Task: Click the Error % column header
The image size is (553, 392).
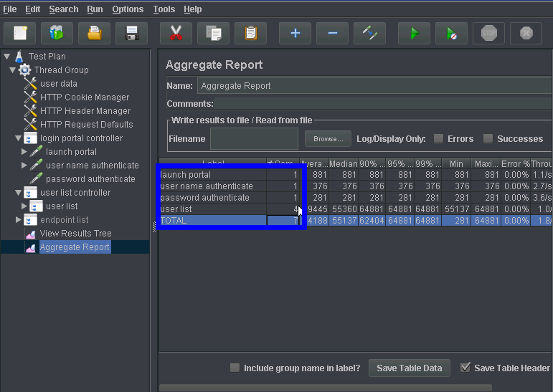Action: pyautogui.click(x=515, y=163)
